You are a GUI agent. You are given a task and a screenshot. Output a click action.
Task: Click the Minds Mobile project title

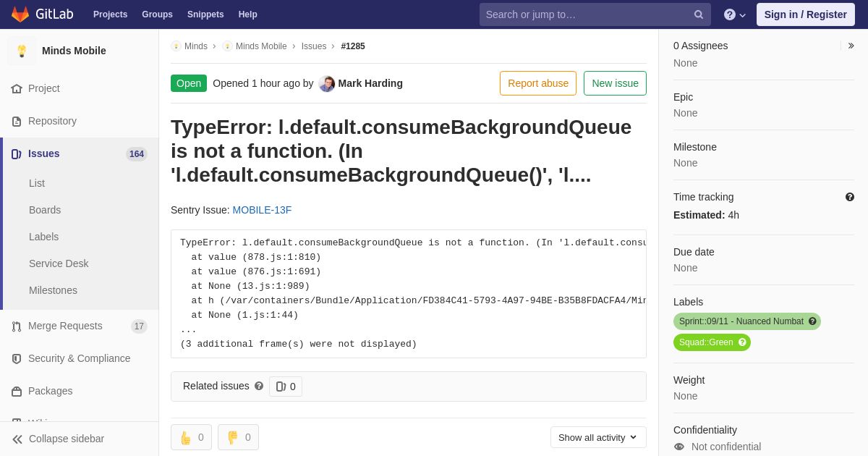[74, 51]
